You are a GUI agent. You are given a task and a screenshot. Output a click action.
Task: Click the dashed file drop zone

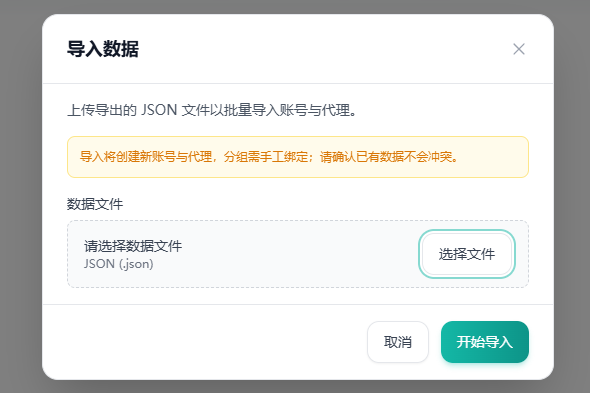click(x=298, y=254)
